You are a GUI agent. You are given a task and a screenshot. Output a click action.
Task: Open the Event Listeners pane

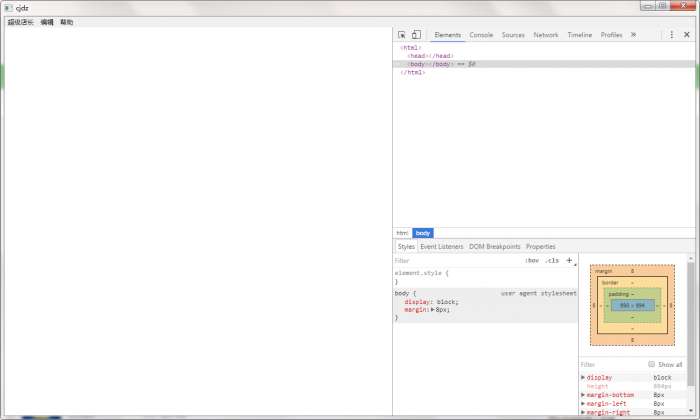click(442, 246)
